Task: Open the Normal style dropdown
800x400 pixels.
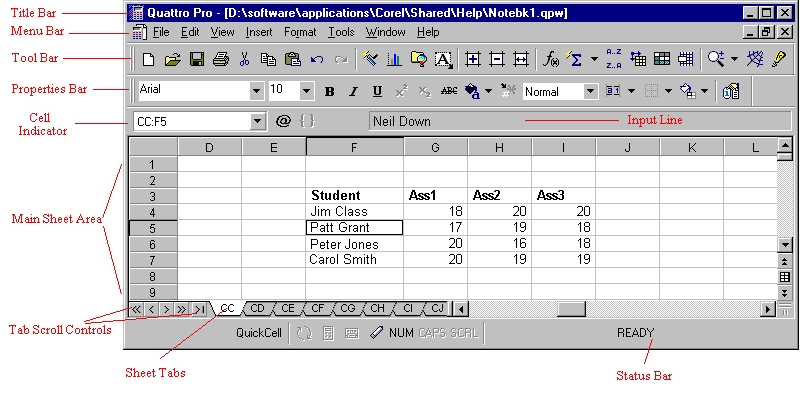Action: [590, 92]
